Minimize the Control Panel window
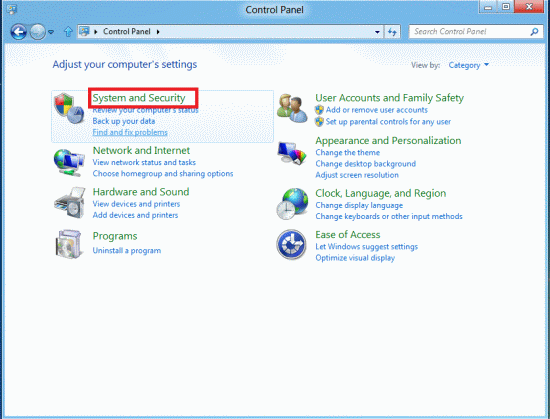Screen dimensions: 550x419 pyautogui.click(x=488, y=7)
